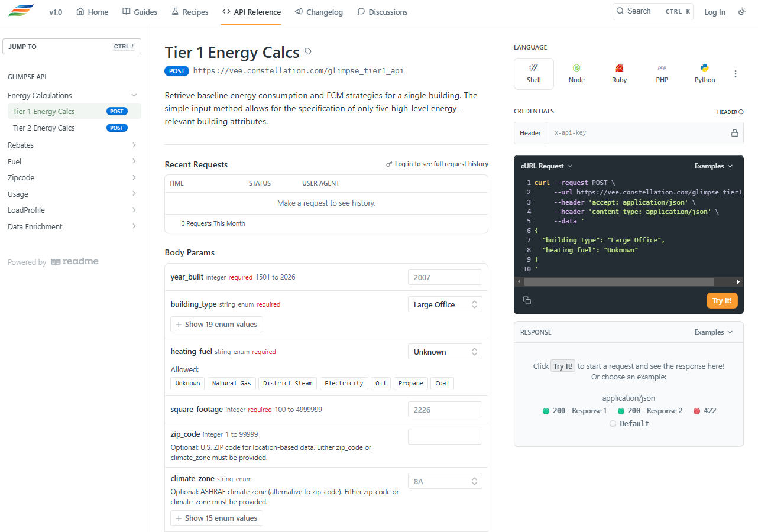758x532 pixels.
Task: Click the code scrollbar left arrow
Action: click(519, 282)
